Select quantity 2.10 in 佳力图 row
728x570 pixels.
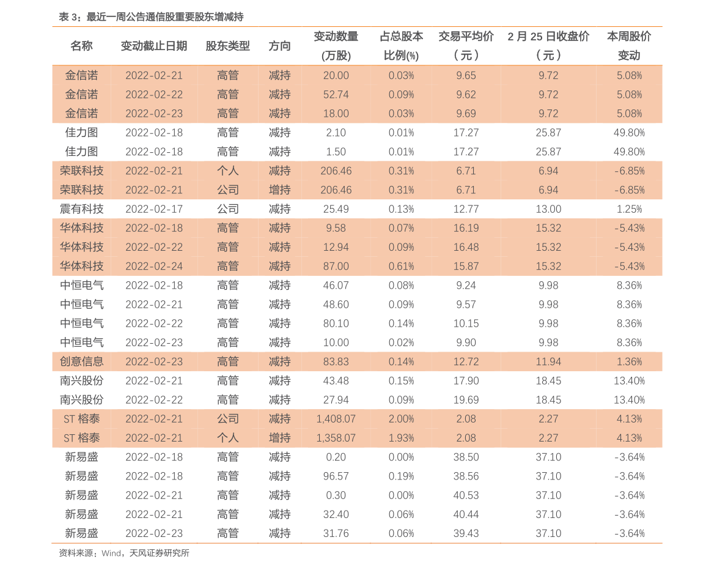point(336,132)
